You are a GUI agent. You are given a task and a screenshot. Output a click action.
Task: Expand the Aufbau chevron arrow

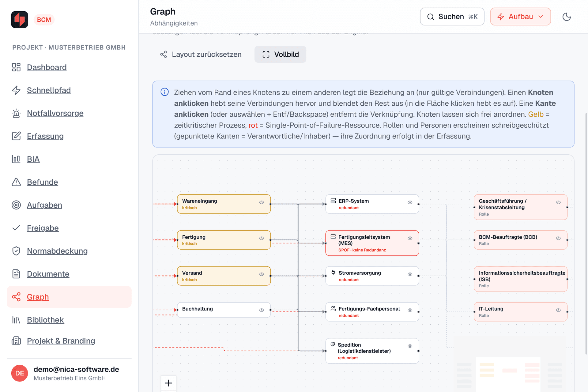click(541, 17)
